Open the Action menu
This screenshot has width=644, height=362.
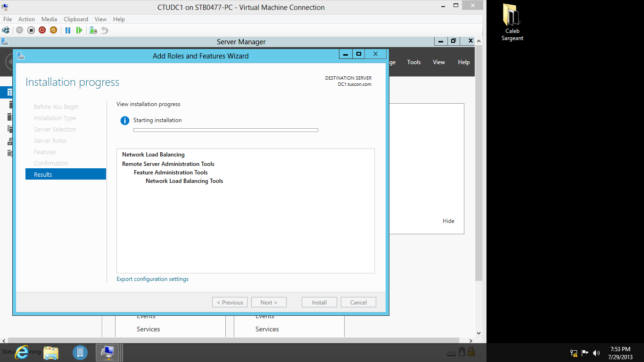tap(26, 19)
